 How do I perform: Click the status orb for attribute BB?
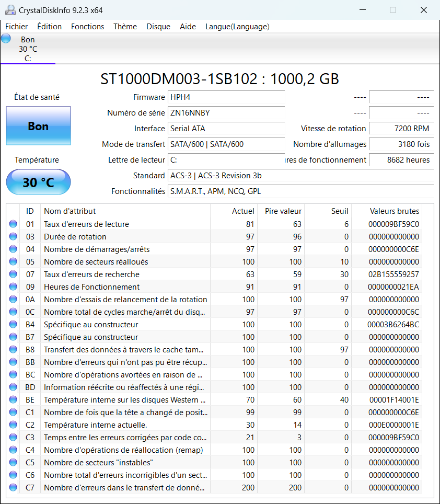[x=13, y=362]
